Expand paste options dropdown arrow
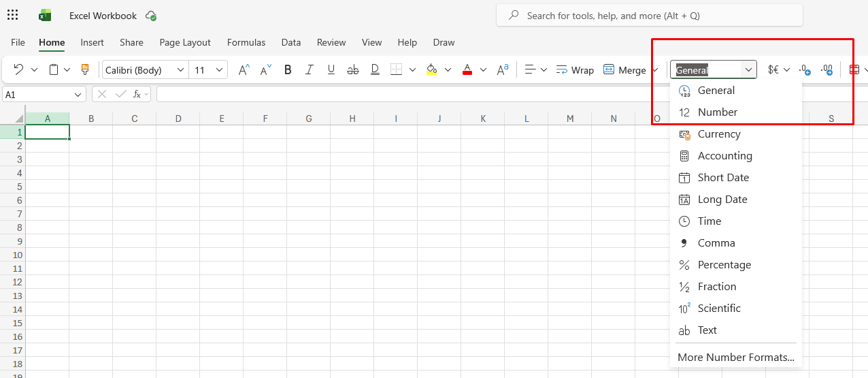This screenshot has height=378, width=868. pos(67,69)
